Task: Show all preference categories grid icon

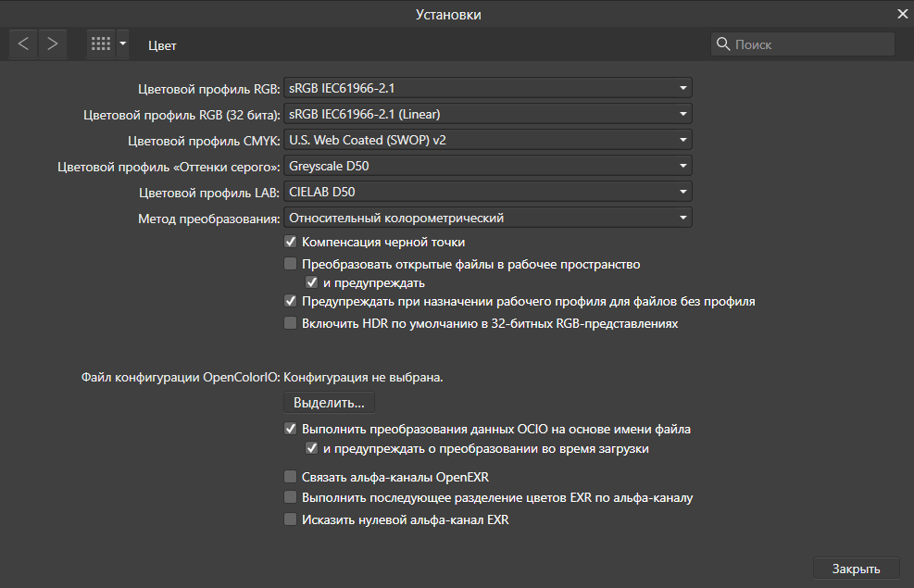Action: [101, 44]
